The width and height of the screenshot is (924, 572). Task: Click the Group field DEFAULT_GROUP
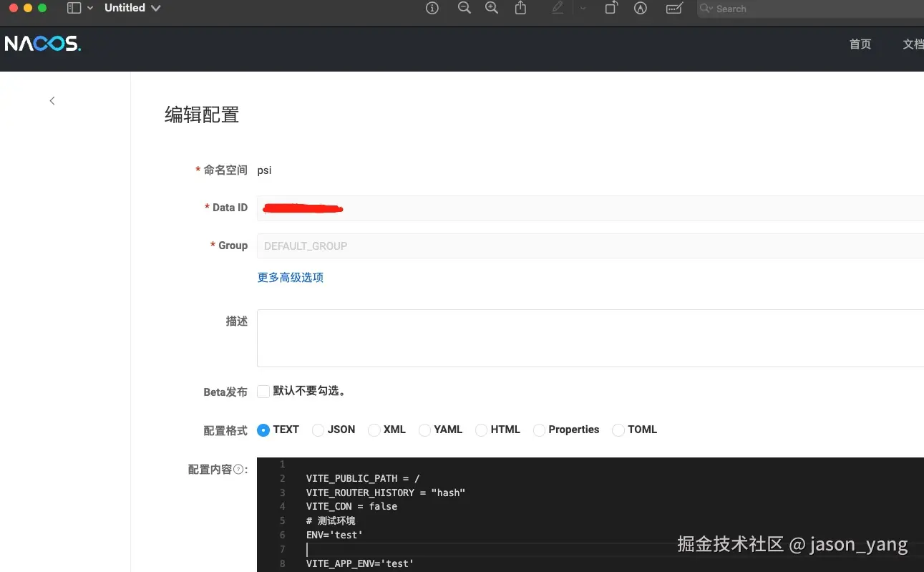point(590,246)
